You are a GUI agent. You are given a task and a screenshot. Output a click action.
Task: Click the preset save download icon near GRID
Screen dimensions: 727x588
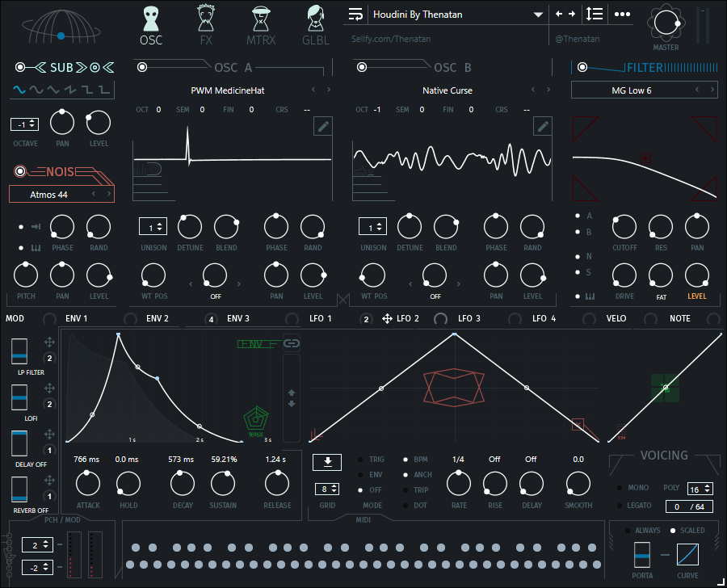326,462
